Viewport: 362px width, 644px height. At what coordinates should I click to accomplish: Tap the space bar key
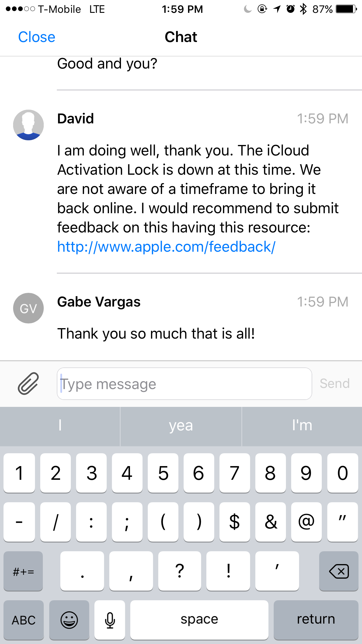tap(199, 619)
